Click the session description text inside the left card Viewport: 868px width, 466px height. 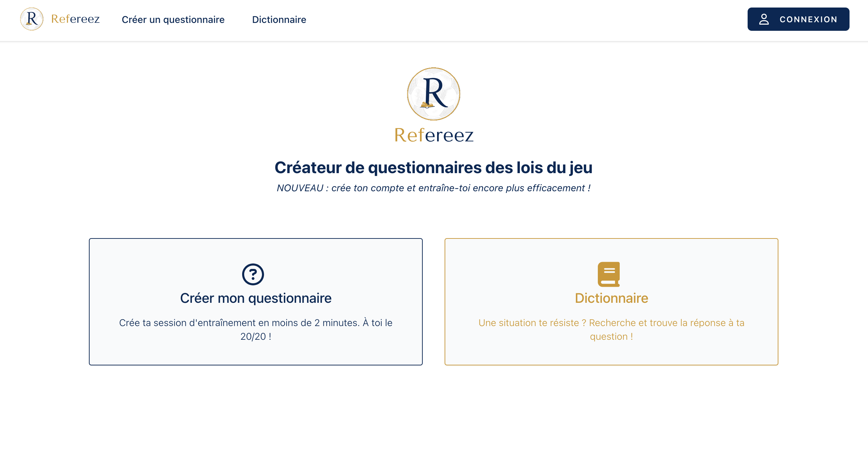tap(255, 329)
